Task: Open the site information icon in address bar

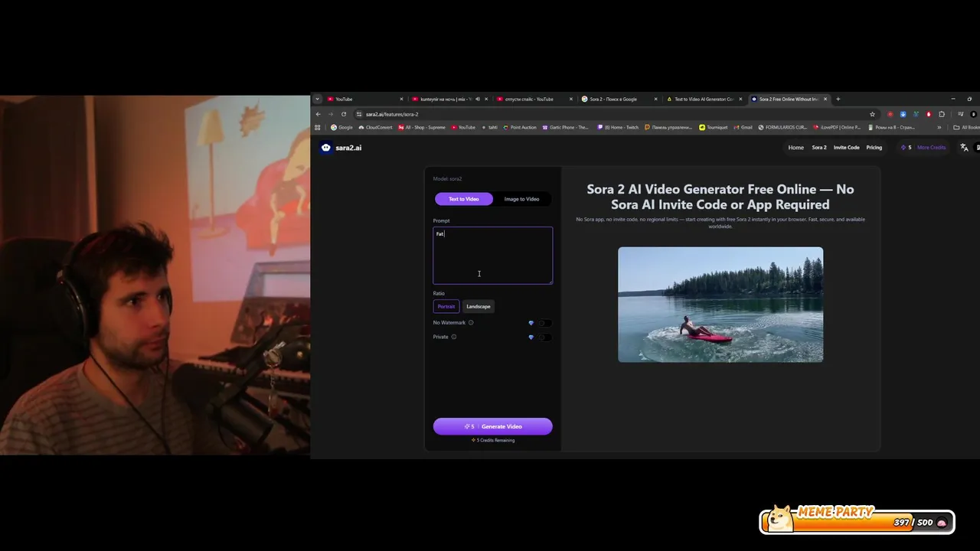Action: (x=359, y=114)
